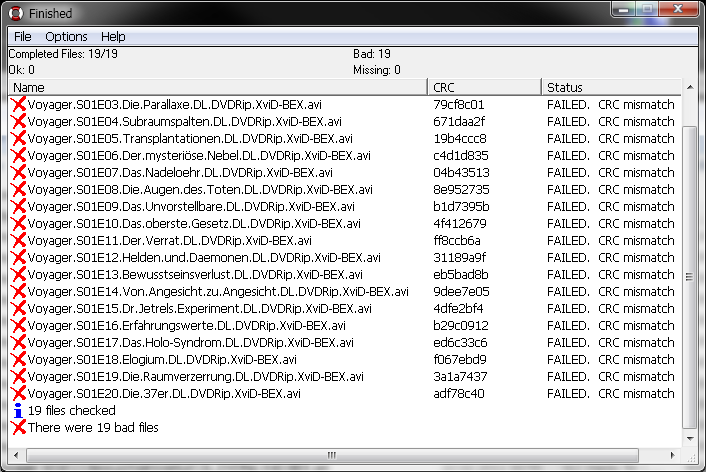The width and height of the screenshot is (706, 472).
Task: Click the red X icon for S01E03 Die.Parallaxe
Action: tap(18, 104)
